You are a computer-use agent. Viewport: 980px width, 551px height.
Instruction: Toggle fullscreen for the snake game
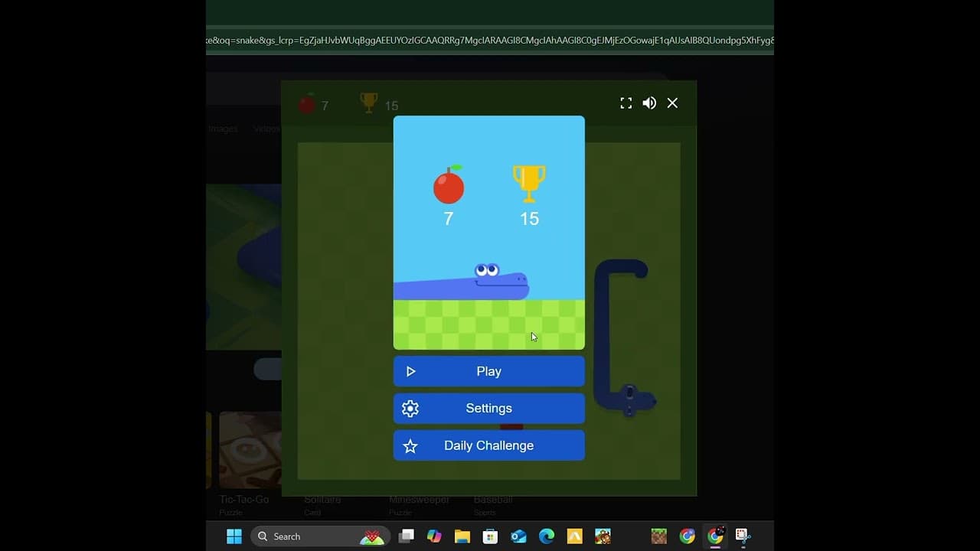click(626, 103)
